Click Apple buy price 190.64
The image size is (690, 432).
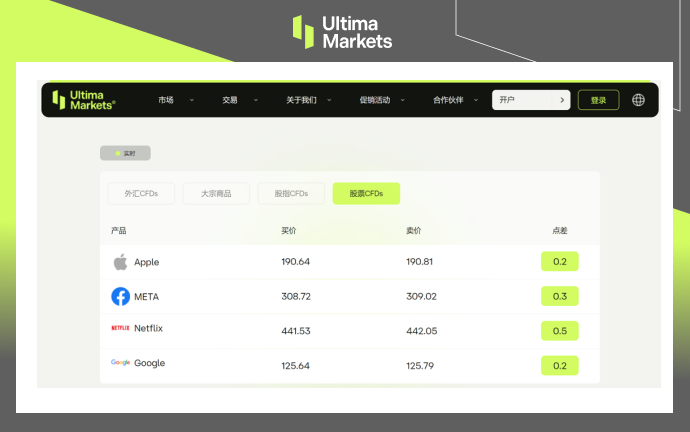[296, 262]
